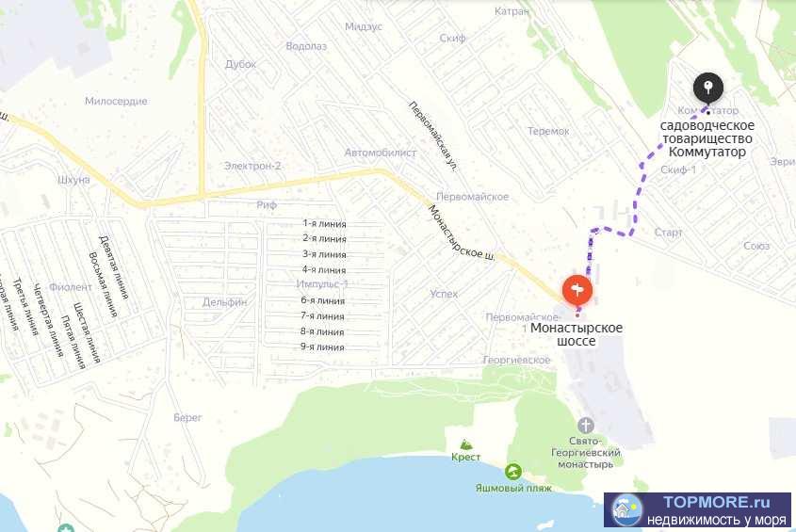Select the Дельфин district label
Viewport: 796px width, 532px height.
click(x=224, y=302)
